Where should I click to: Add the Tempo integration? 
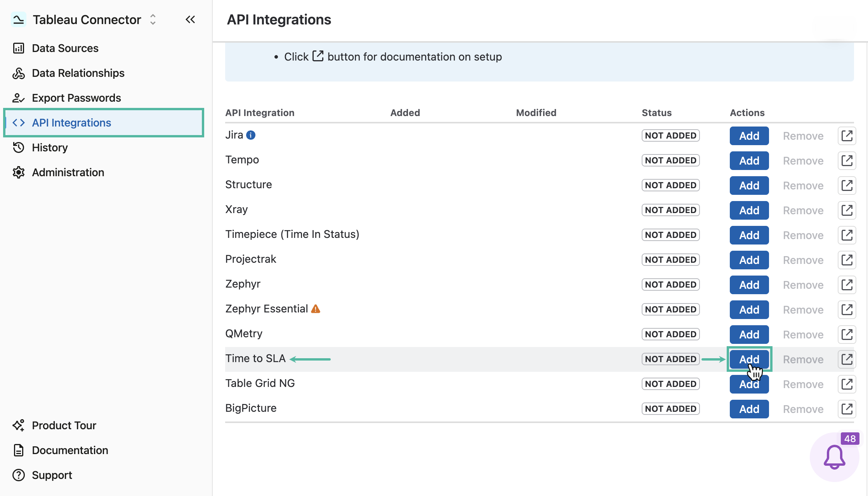[749, 161]
